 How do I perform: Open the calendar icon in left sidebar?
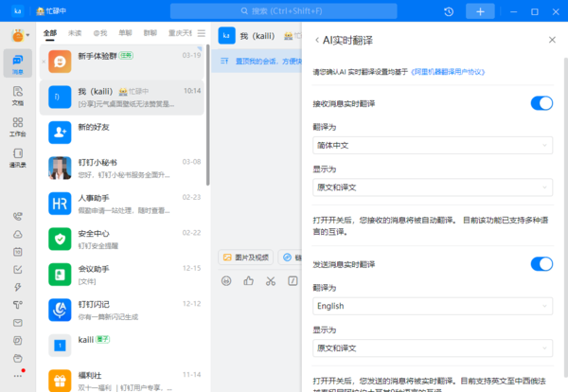pos(17,252)
